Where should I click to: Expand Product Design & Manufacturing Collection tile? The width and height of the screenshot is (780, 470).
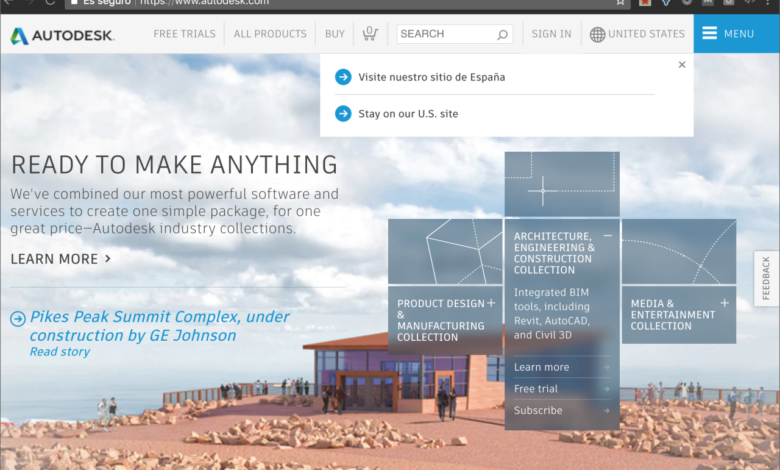(x=491, y=303)
